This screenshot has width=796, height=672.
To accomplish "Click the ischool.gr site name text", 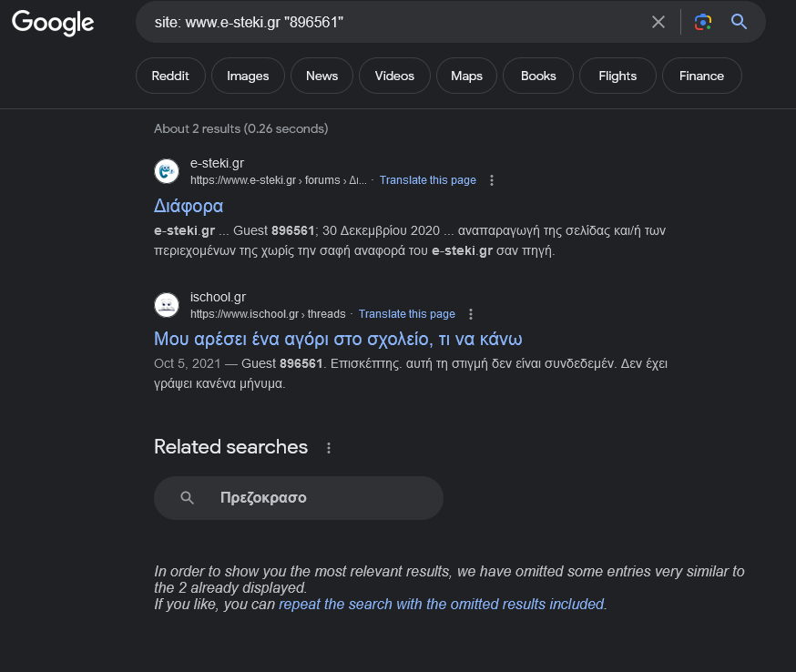I will pos(218,297).
